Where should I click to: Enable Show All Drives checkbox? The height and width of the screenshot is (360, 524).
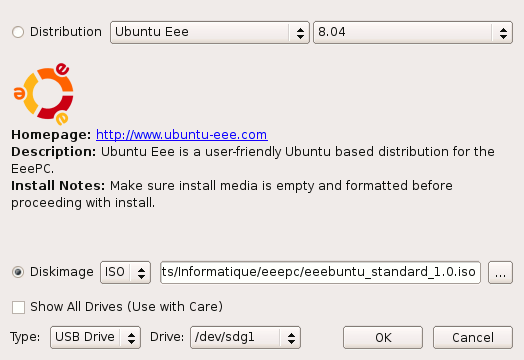click(x=18, y=307)
